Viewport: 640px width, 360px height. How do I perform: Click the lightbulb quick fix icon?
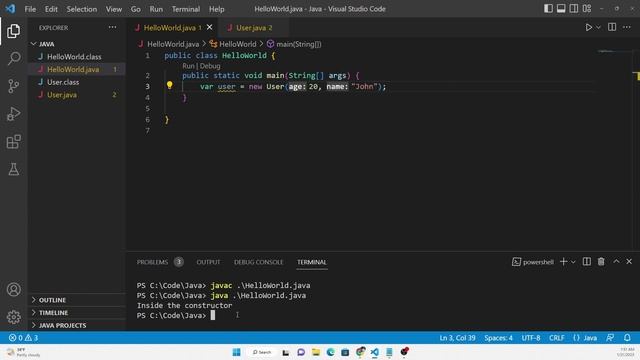[169, 85]
